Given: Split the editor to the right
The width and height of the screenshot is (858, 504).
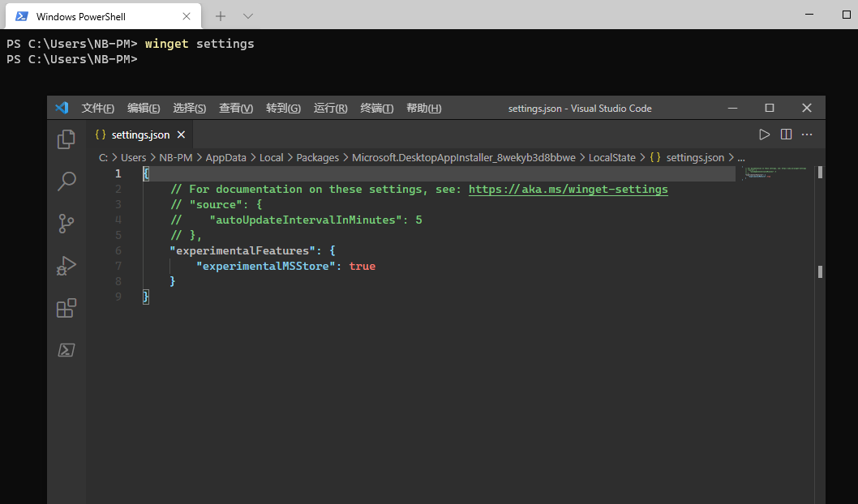Looking at the screenshot, I should (786, 135).
